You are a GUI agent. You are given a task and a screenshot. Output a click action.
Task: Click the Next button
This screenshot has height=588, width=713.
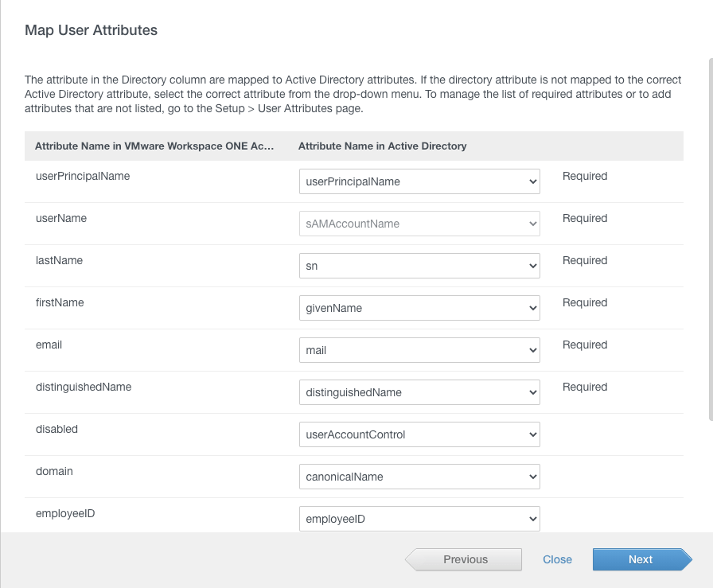(x=641, y=559)
